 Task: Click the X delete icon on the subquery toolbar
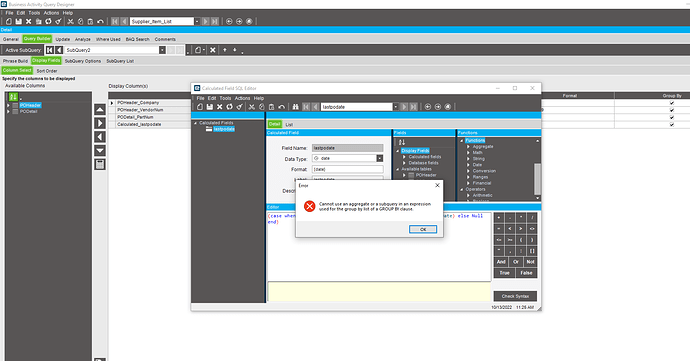[213, 50]
